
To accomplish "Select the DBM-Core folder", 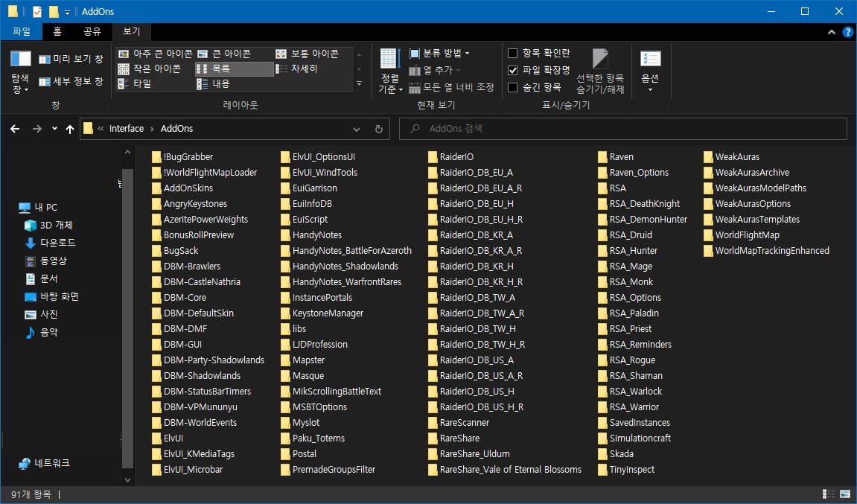I will pos(179,297).
